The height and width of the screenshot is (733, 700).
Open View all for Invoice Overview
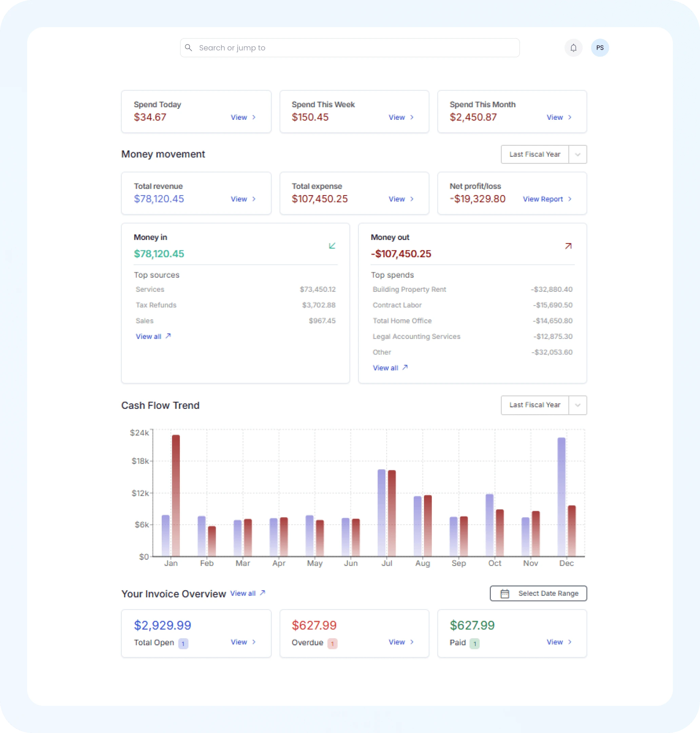click(x=247, y=593)
